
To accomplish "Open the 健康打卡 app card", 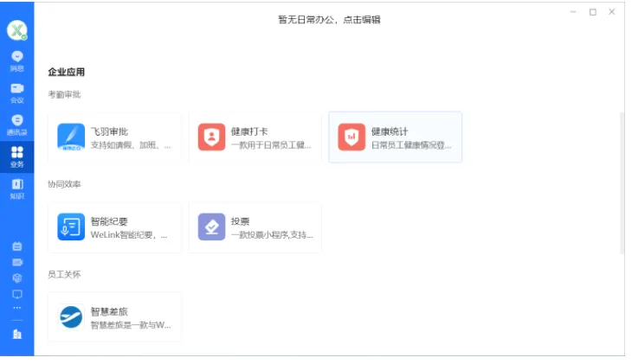I will (255, 137).
